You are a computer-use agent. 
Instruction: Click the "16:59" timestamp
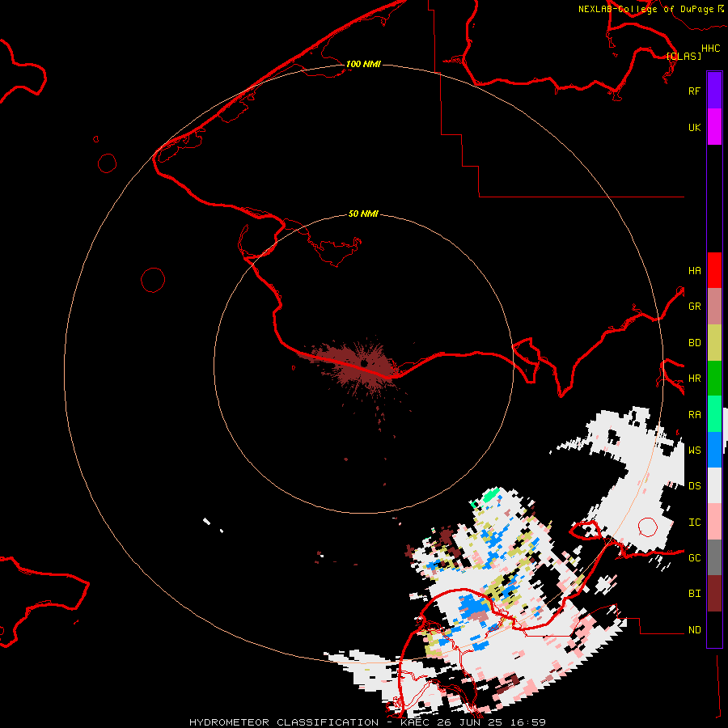tap(527, 722)
